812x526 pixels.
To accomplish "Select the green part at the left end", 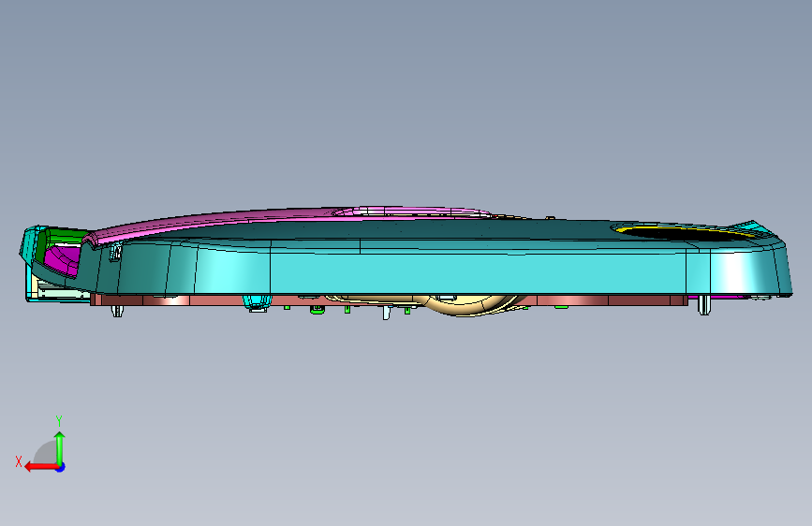I will tap(65, 236).
